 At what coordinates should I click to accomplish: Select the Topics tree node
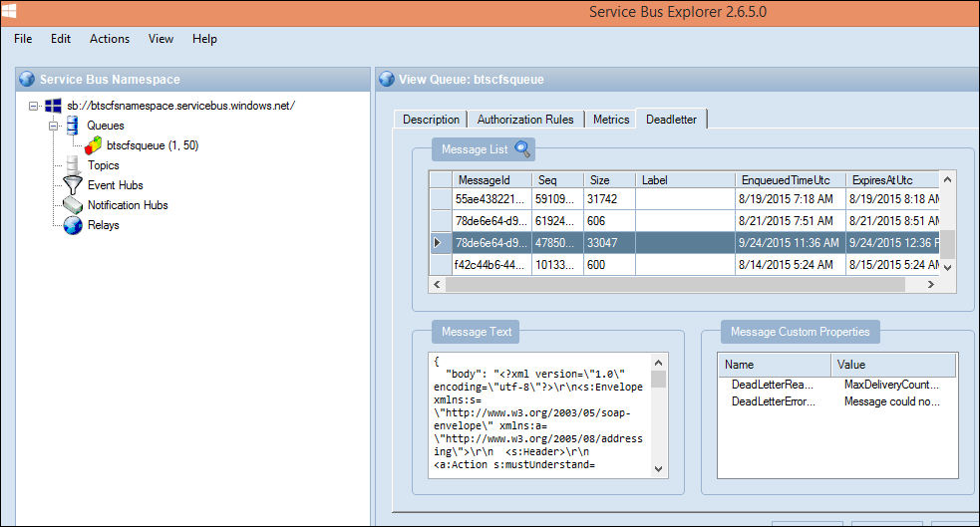click(x=103, y=165)
